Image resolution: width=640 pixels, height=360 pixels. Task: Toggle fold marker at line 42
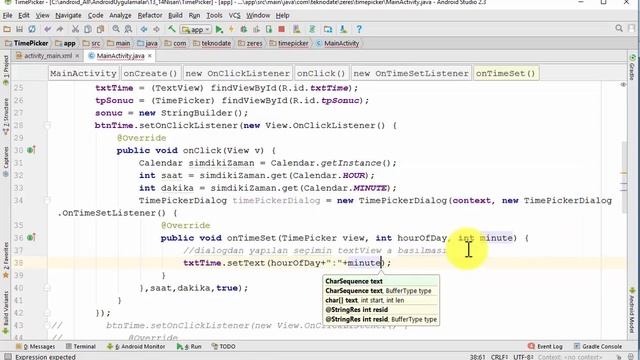click(47, 313)
